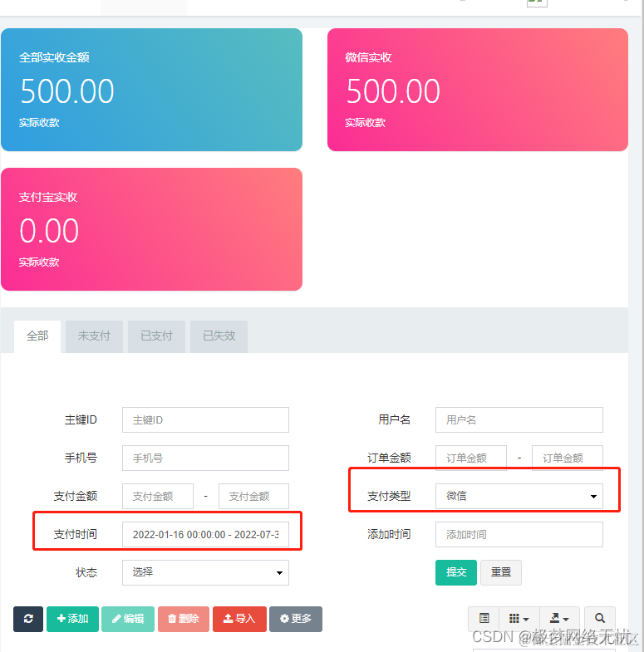Click the 主键ID input field

pos(205,420)
